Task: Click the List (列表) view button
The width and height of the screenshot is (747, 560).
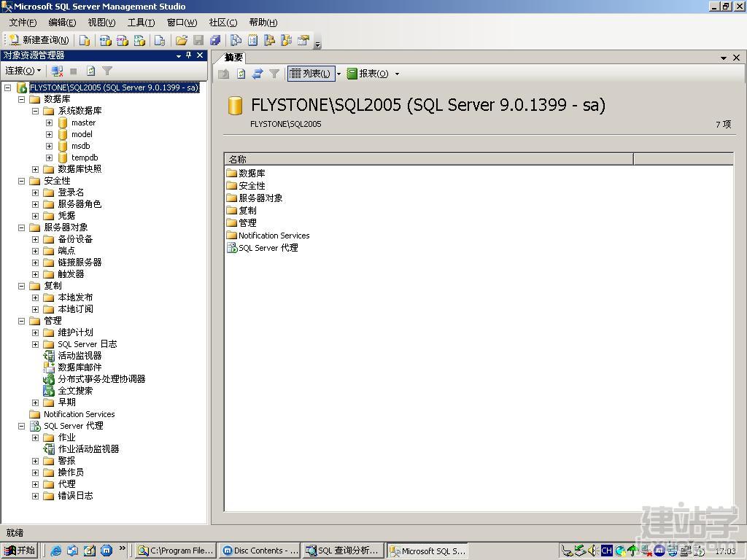Action: tap(311, 74)
